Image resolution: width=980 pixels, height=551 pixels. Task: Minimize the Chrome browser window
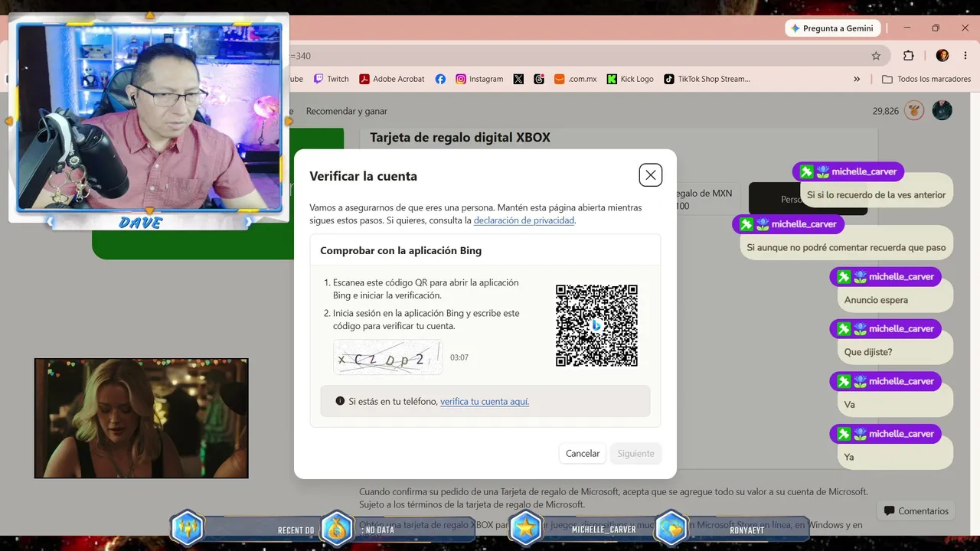pyautogui.click(x=907, y=28)
